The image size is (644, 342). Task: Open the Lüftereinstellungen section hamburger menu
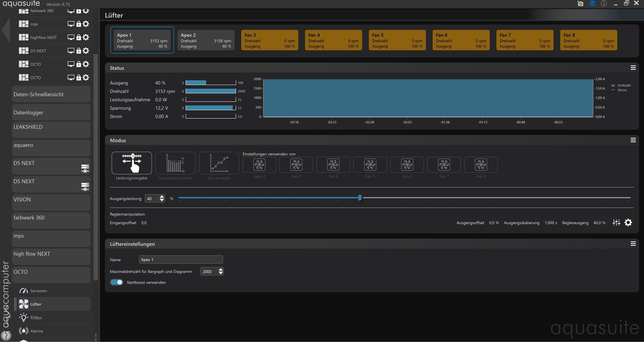coord(633,244)
